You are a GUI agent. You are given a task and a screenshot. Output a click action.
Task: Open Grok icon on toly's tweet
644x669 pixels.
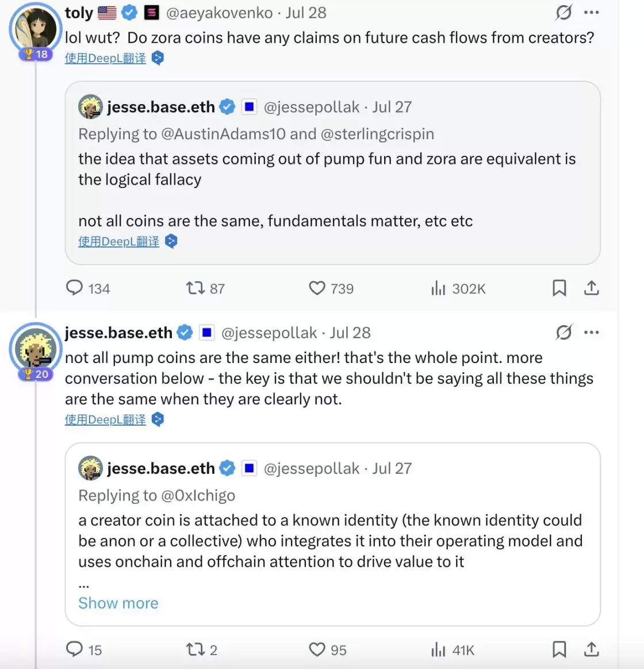[x=563, y=13]
